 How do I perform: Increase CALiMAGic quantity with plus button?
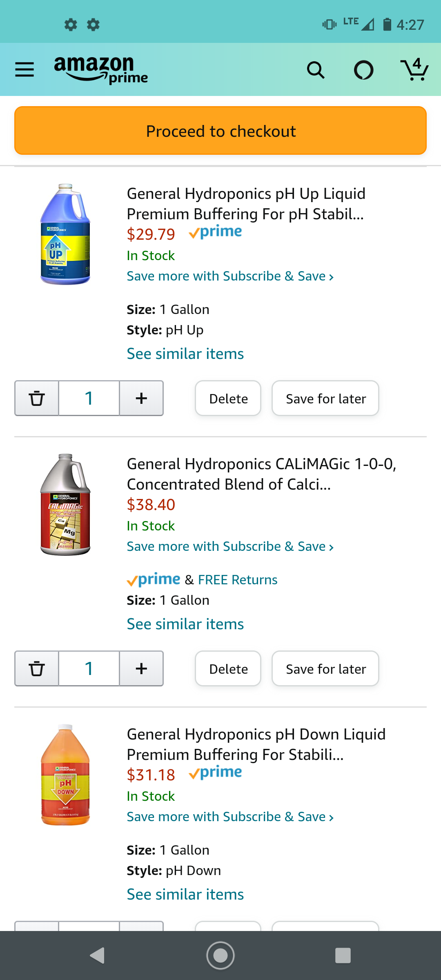point(141,668)
